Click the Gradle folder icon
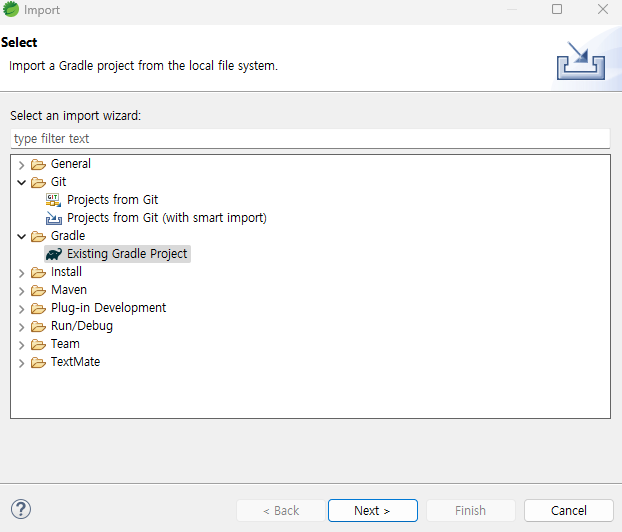The height and width of the screenshot is (532, 622). (x=38, y=236)
